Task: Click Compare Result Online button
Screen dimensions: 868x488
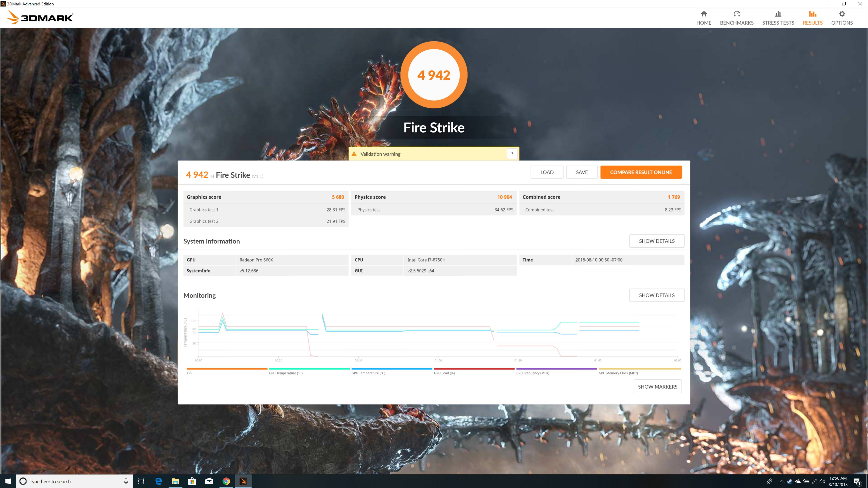Action: [641, 172]
